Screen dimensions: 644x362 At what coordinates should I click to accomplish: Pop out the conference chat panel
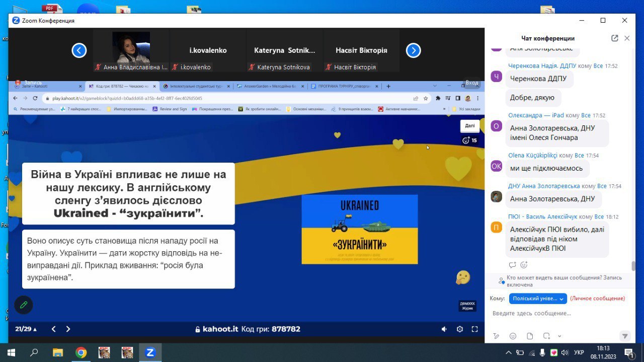(x=614, y=38)
